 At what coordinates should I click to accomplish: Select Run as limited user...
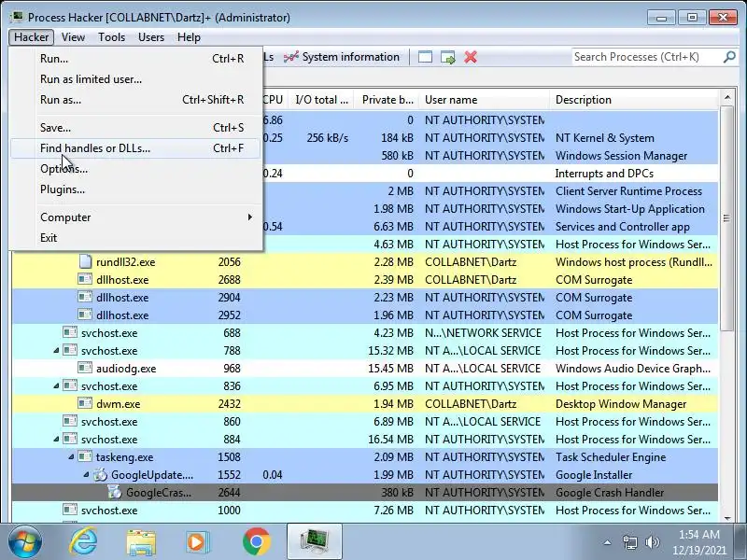[x=135, y=79]
